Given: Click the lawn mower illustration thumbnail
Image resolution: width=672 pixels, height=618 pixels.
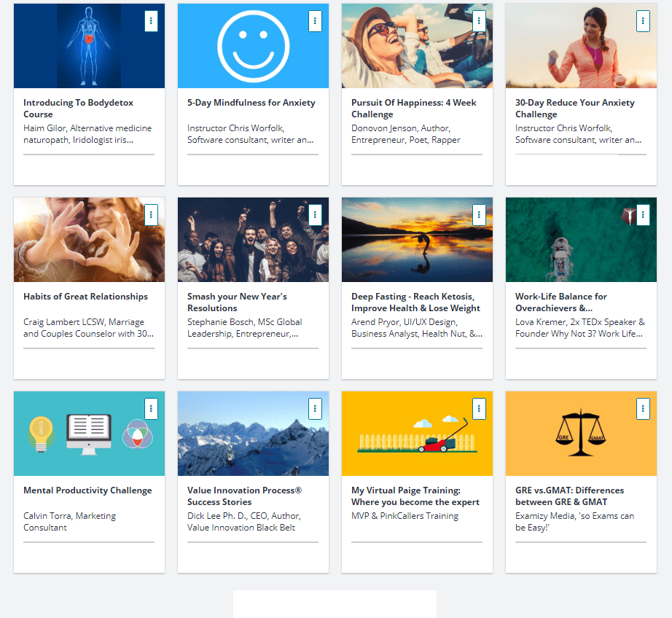Looking at the screenshot, I should click(417, 434).
